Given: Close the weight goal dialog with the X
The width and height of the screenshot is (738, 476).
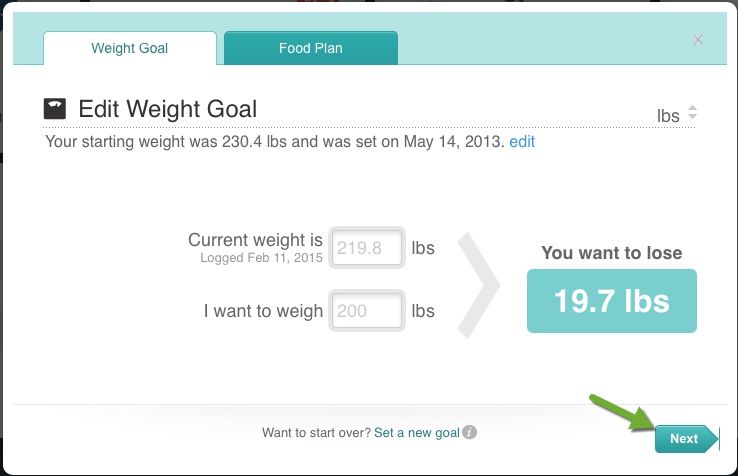Looking at the screenshot, I should click(x=698, y=40).
